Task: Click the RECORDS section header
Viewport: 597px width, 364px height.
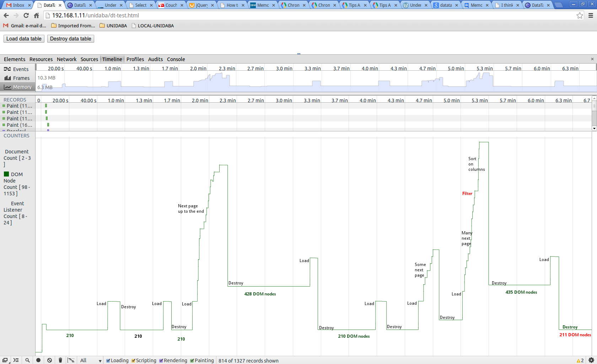Action: pos(15,100)
